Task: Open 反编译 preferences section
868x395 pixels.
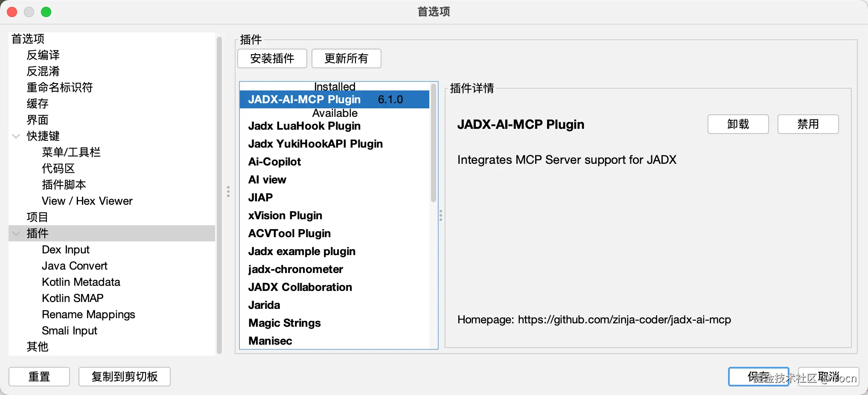Action: click(x=43, y=55)
